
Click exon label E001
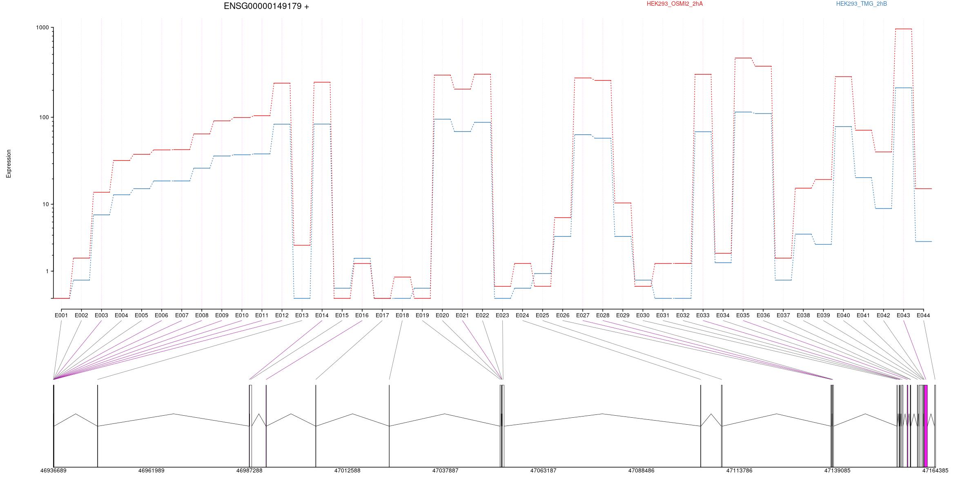click(61, 315)
